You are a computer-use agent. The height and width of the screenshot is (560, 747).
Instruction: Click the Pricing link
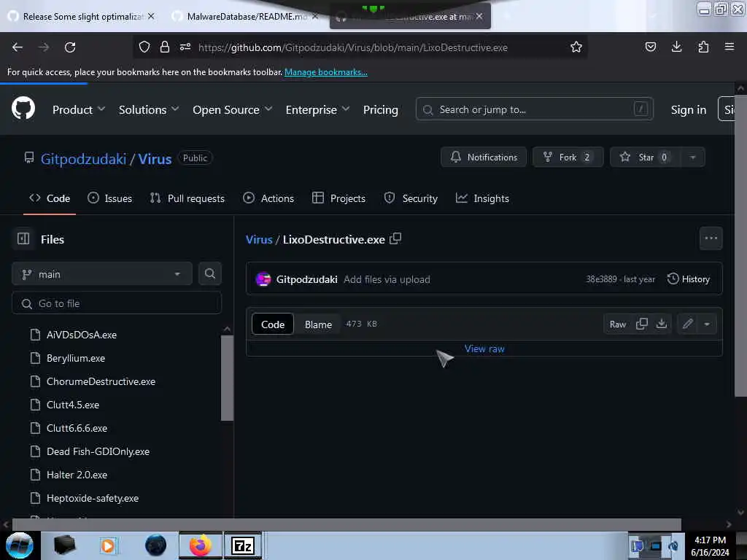coord(380,109)
